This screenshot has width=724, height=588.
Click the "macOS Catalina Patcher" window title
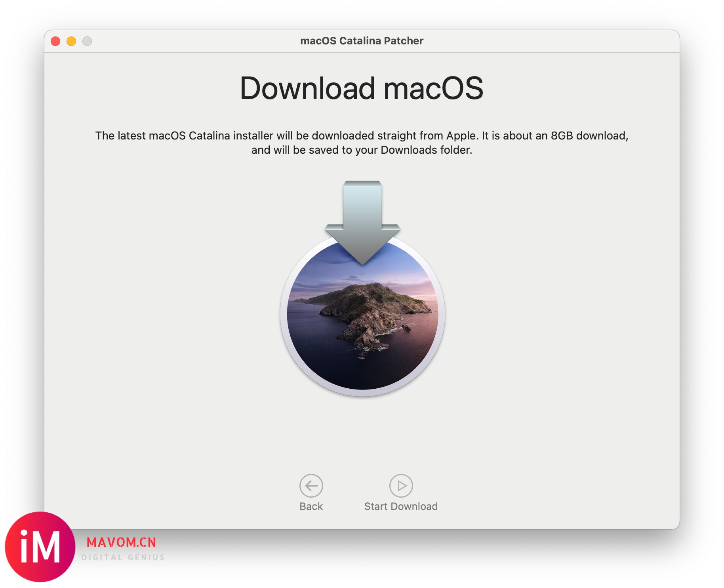pyautogui.click(x=362, y=41)
